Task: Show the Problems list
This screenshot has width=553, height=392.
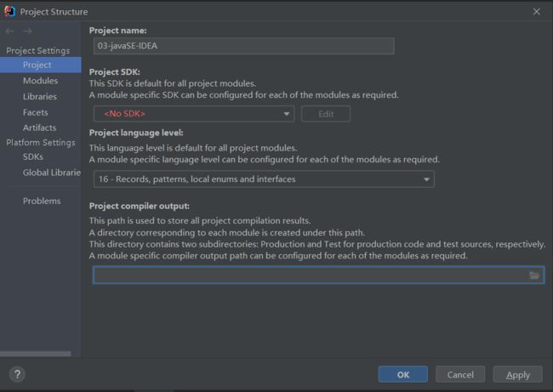Action: tap(41, 201)
